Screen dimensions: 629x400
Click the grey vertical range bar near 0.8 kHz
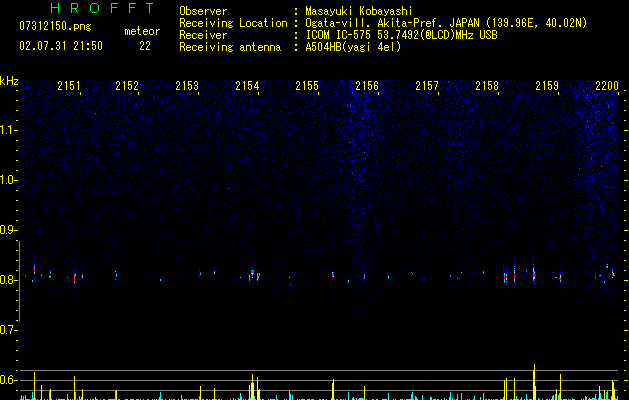coord(19,280)
